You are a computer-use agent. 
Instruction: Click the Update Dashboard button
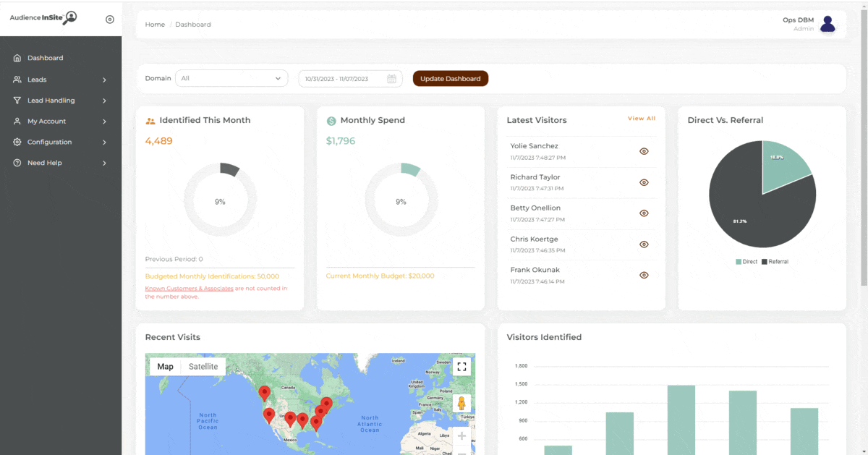click(450, 78)
